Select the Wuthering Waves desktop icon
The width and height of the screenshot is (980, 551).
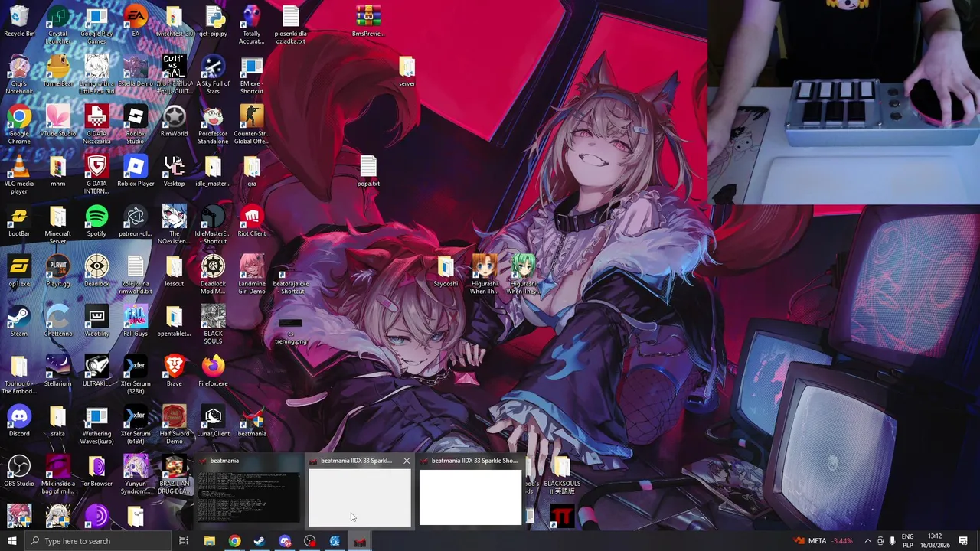[x=96, y=425]
